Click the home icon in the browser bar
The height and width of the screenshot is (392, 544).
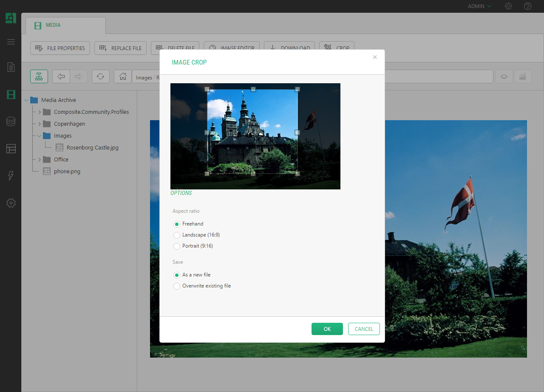(123, 76)
